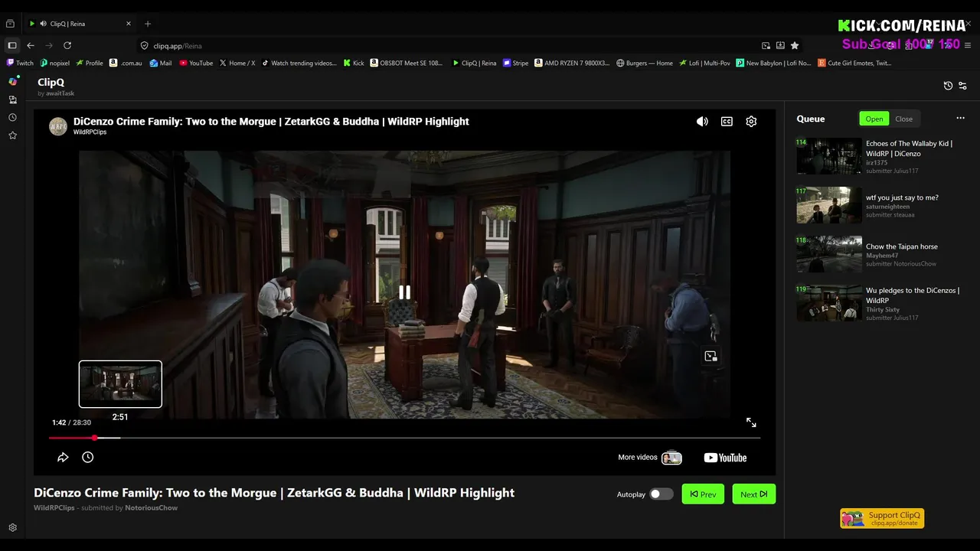Image resolution: width=980 pixels, height=551 pixels.
Task: Click the WildRPClips channel name under player title
Action: (90, 132)
